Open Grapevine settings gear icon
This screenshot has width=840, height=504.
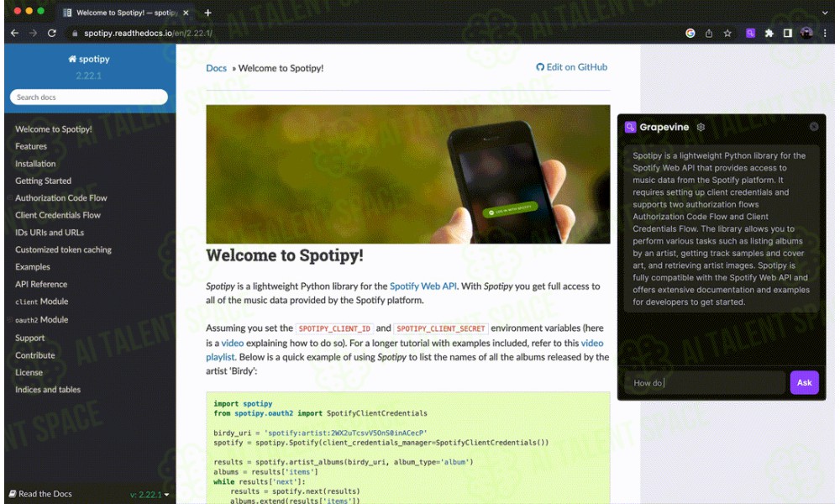pos(701,127)
